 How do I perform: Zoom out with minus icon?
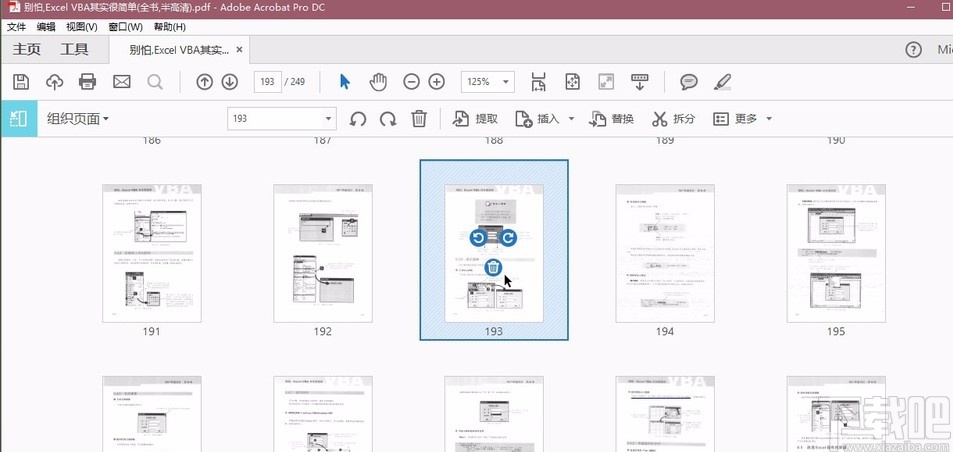(x=411, y=81)
